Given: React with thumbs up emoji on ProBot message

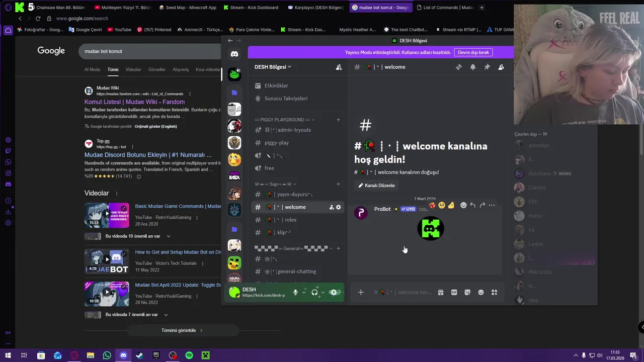Looking at the screenshot, I should [451, 205].
